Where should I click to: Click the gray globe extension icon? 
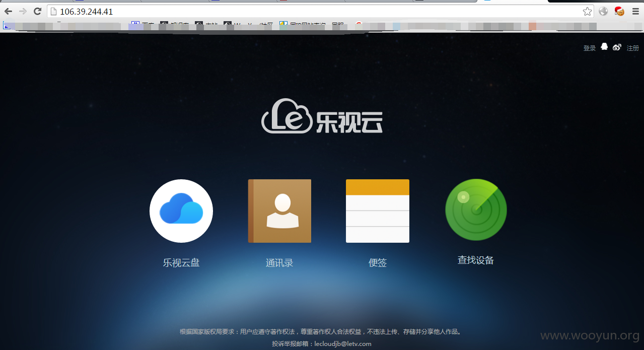603,11
